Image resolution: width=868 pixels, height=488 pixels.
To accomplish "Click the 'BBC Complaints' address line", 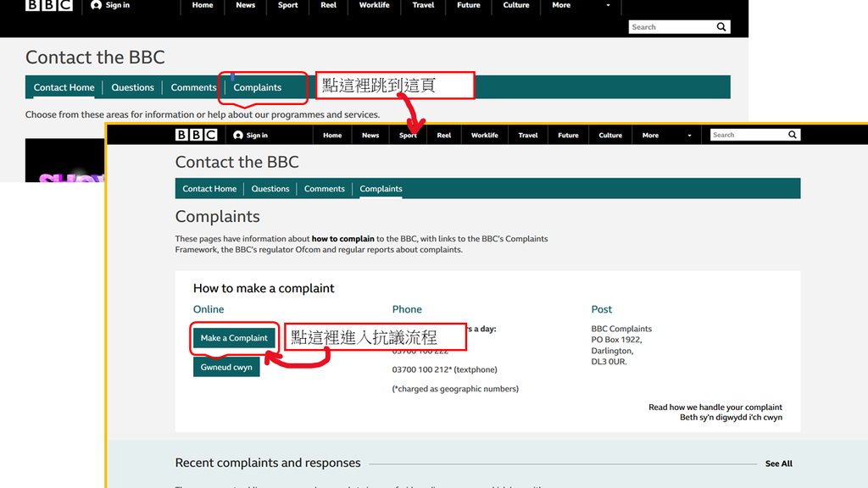I will [621, 329].
